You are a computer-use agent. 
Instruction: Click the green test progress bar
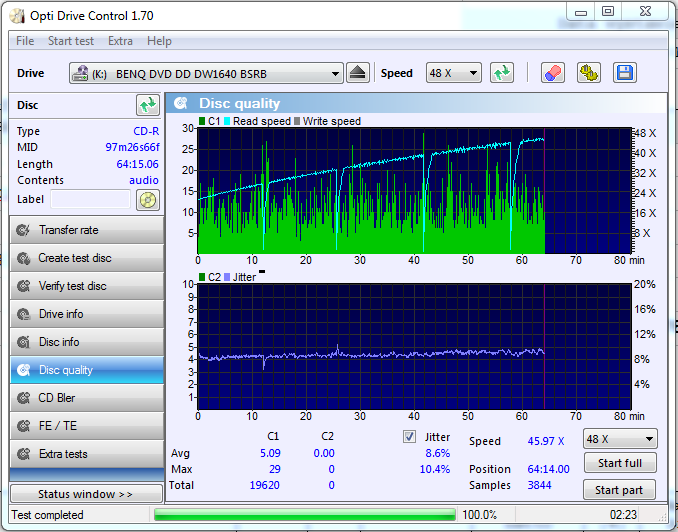[x=305, y=515]
